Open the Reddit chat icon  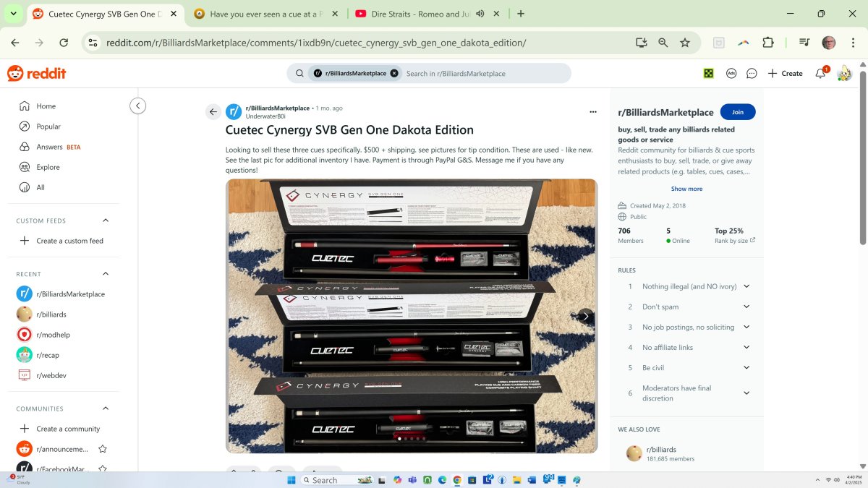752,73
